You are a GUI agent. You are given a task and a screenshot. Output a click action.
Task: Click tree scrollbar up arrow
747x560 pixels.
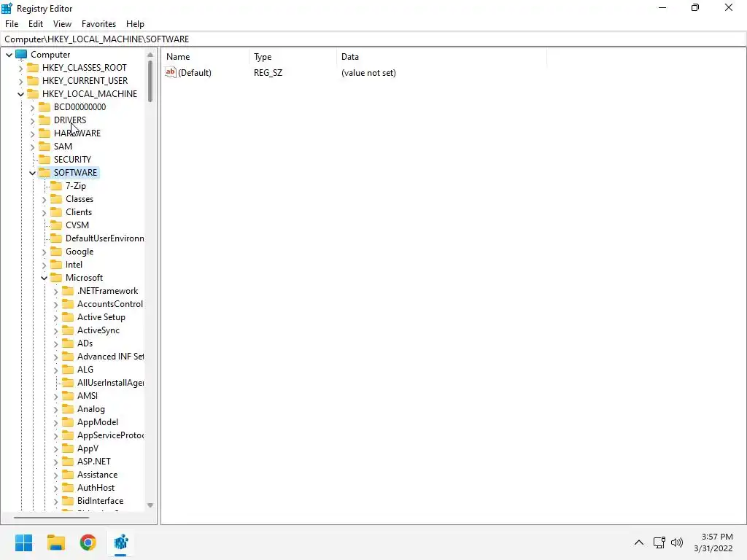click(150, 54)
